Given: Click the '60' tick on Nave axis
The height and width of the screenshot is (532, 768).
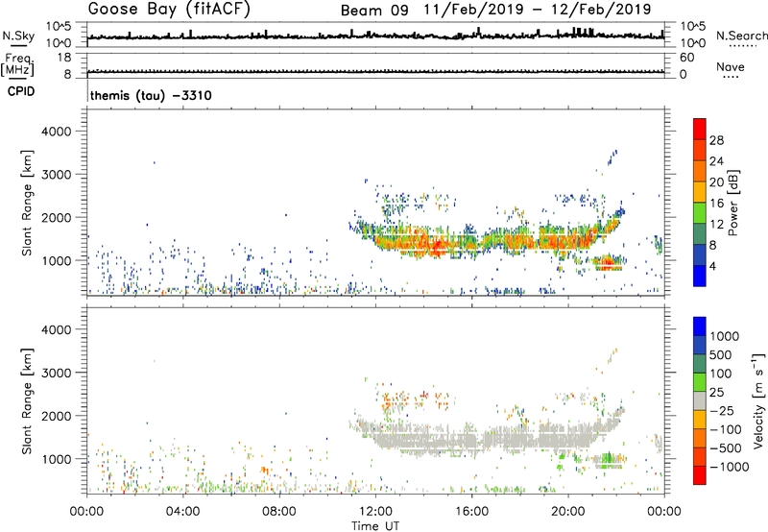Looking at the screenshot, I should [x=686, y=58].
